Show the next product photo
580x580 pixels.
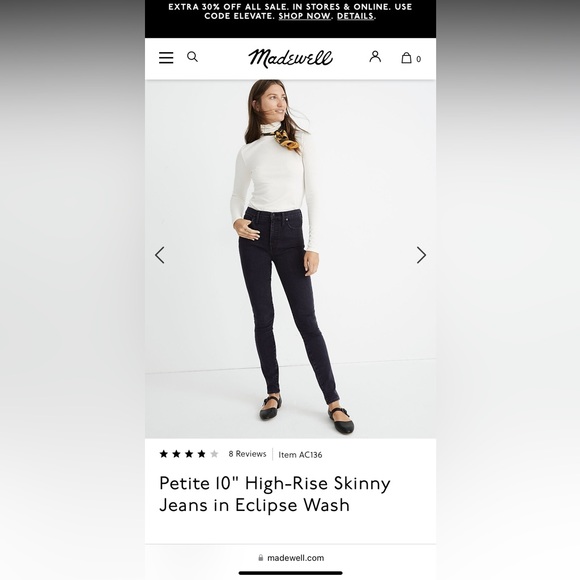tap(421, 255)
